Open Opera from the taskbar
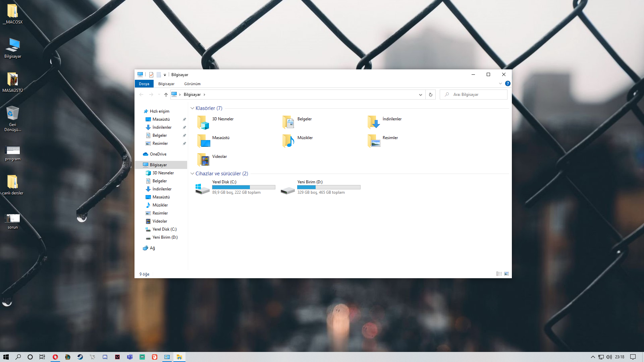This screenshot has height=362, width=644. click(55, 357)
